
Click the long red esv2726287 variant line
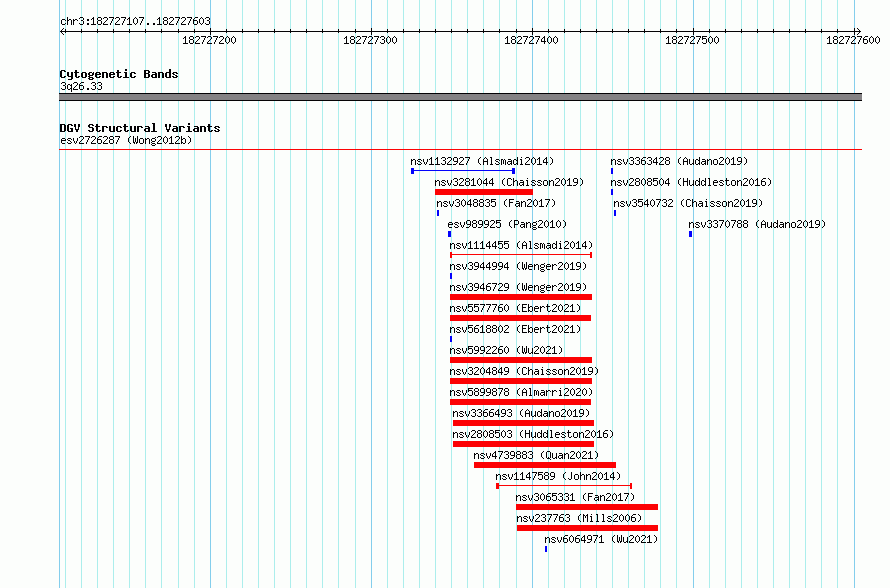(x=460, y=150)
